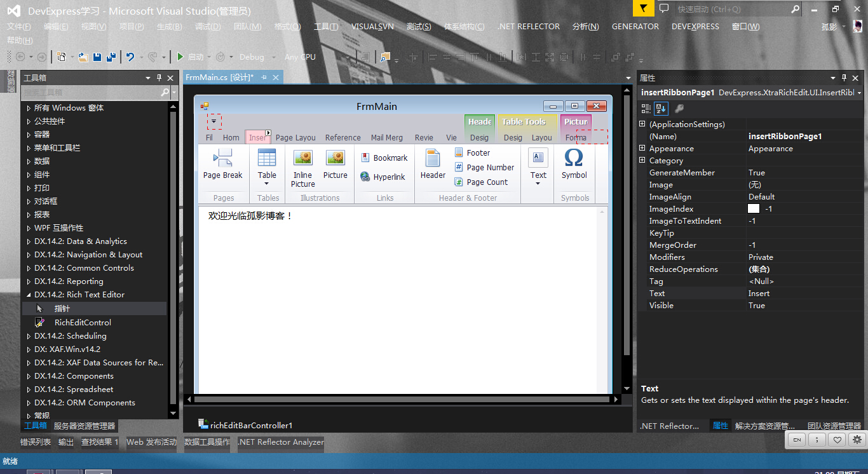Expand DX.14.2: Scheduling toolbox group
The image size is (868, 474).
29,336
